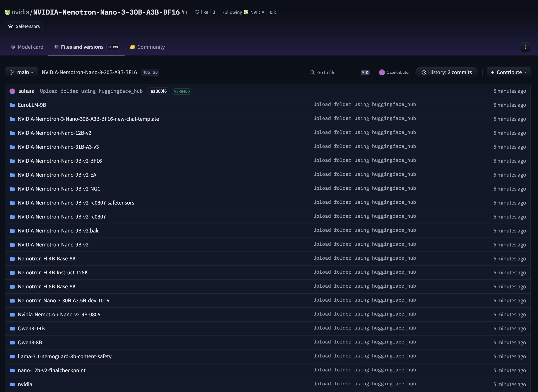Open the Qwen3-14B folder
The image size is (538, 392).
31,328
